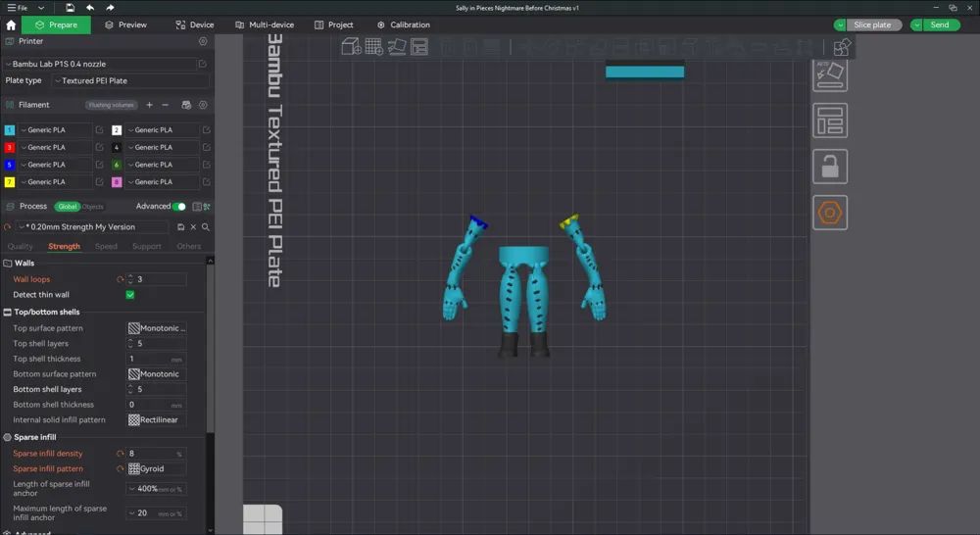Open Bottom surface pattern dropdown
980x535 pixels.
coord(157,373)
